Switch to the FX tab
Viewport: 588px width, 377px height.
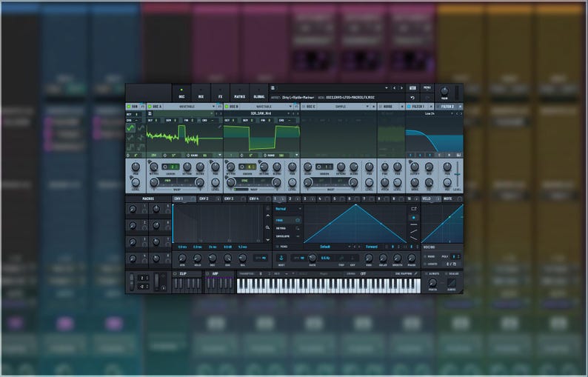[220, 93]
